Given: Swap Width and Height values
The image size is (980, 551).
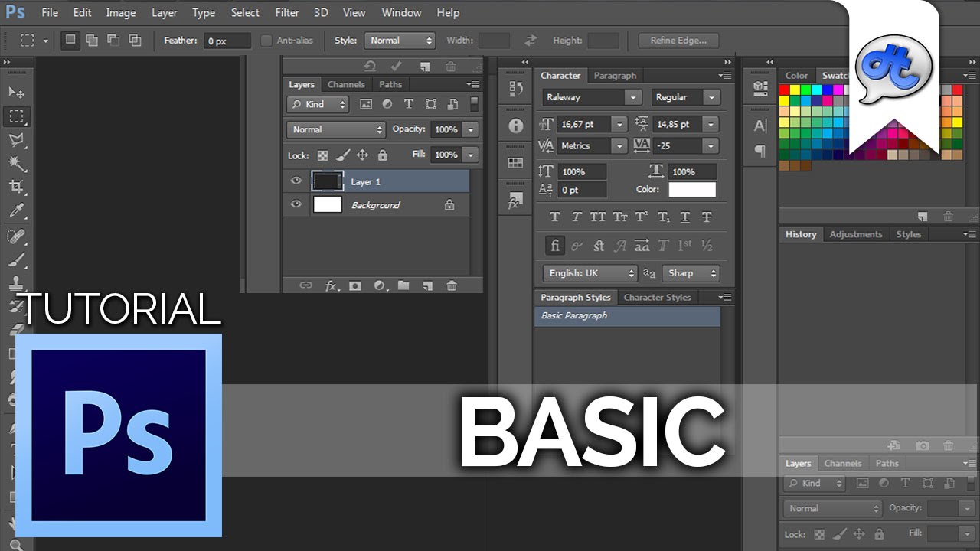Looking at the screenshot, I should [530, 41].
